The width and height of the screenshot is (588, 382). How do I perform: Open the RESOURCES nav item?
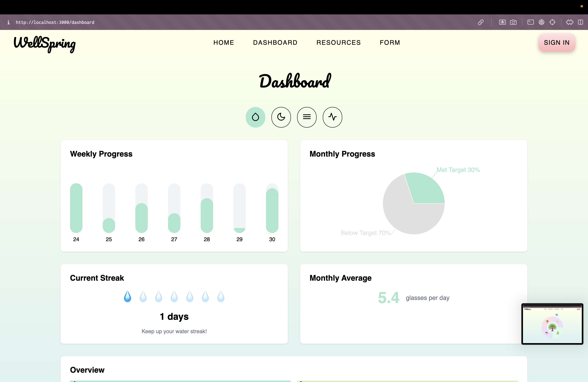pos(339,43)
